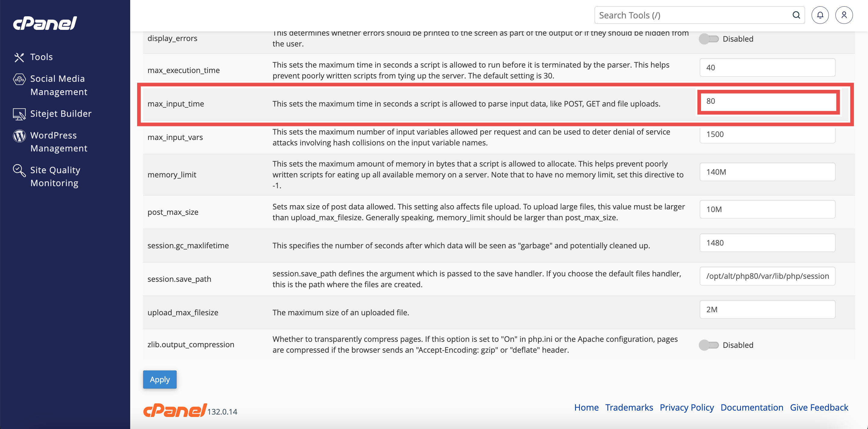Open notifications bell icon

(x=820, y=15)
